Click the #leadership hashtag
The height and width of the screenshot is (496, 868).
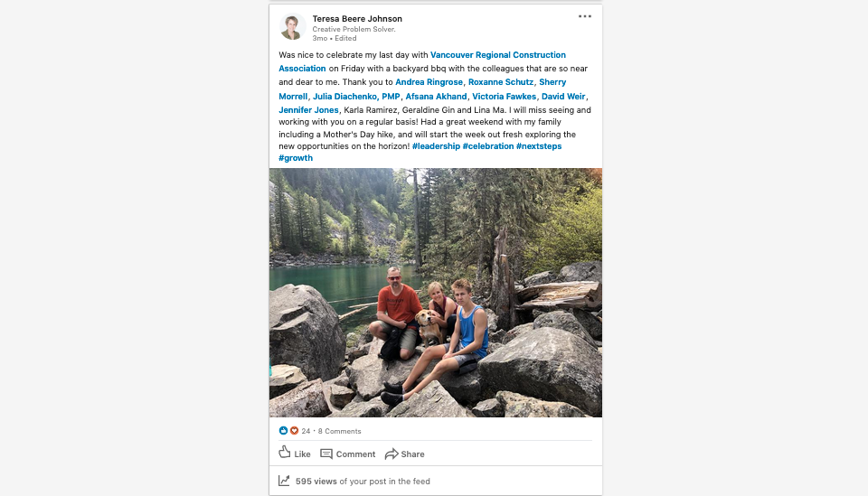436,146
